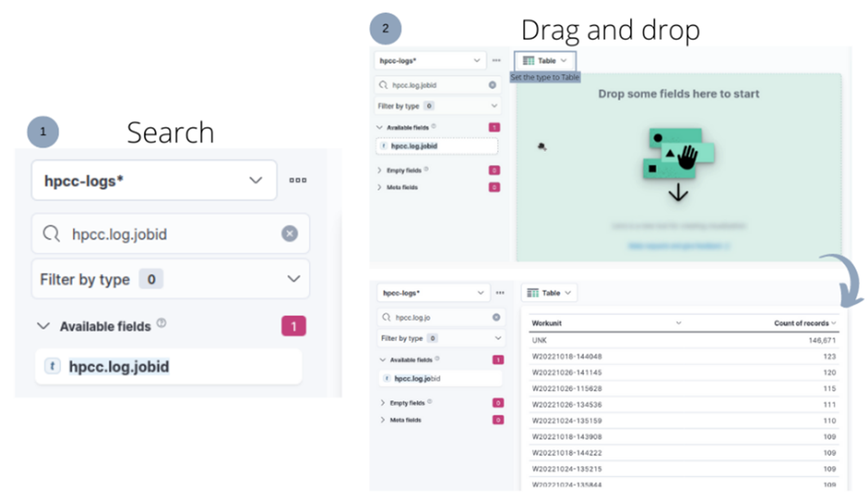The height and width of the screenshot is (504, 867).
Task: Click the clear icon in the bottom field search box
Action: coord(497,317)
